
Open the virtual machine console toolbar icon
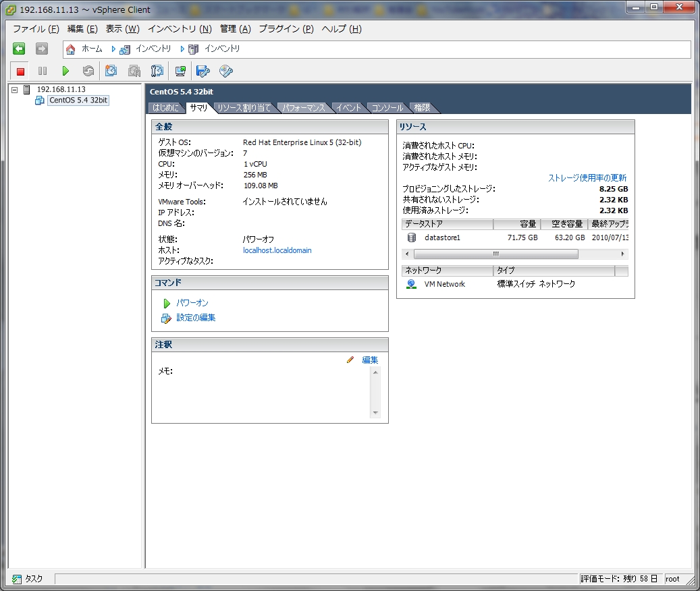(x=180, y=71)
